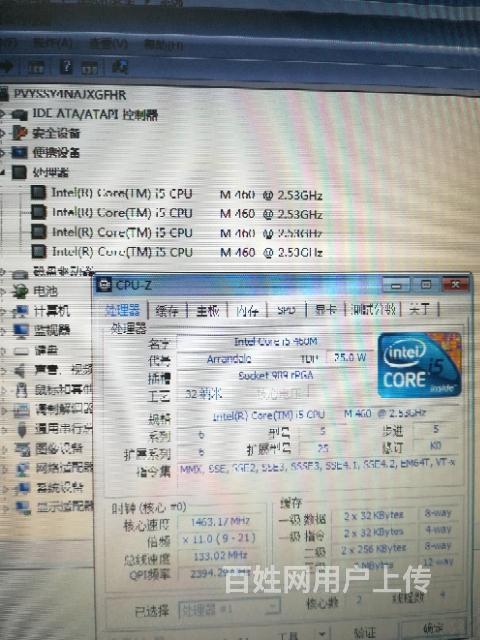Image resolution: width=480 pixels, height=640 pixels.
Task: Open the 操作(A) menu in Device Manager
Action: point(53,43)
